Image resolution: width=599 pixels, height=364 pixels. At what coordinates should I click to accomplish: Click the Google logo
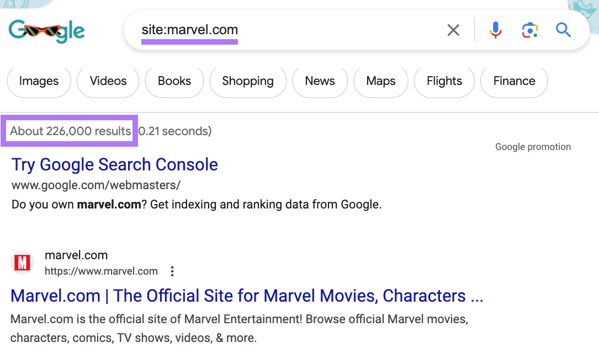(x=46, y=31)
